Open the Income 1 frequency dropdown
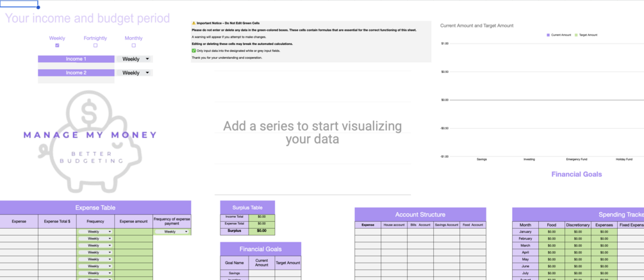The width and height of the screenshot is (644, 280). click(147, 59)
